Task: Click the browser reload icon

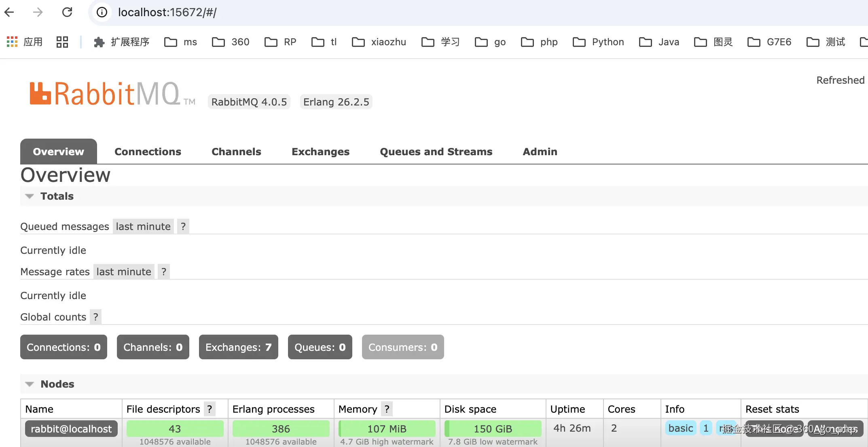Action: click(x=67, y=12)
